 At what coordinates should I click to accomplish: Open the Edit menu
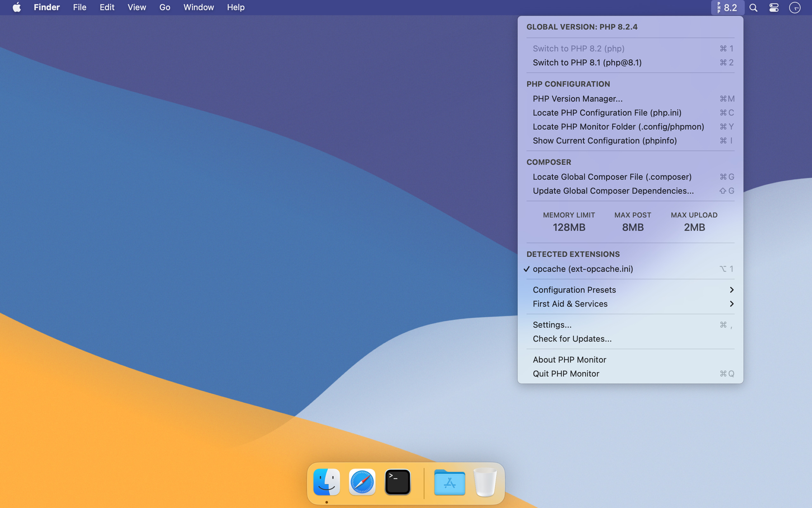107,7
